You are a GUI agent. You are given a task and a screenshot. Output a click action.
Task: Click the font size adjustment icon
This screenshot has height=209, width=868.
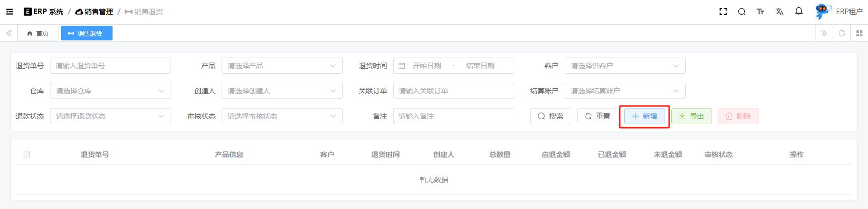point(760,12)
